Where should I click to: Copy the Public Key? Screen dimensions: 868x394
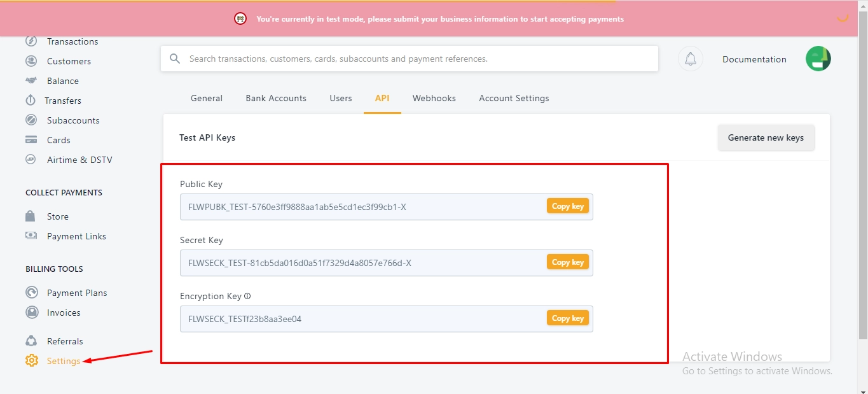(567, 206)
